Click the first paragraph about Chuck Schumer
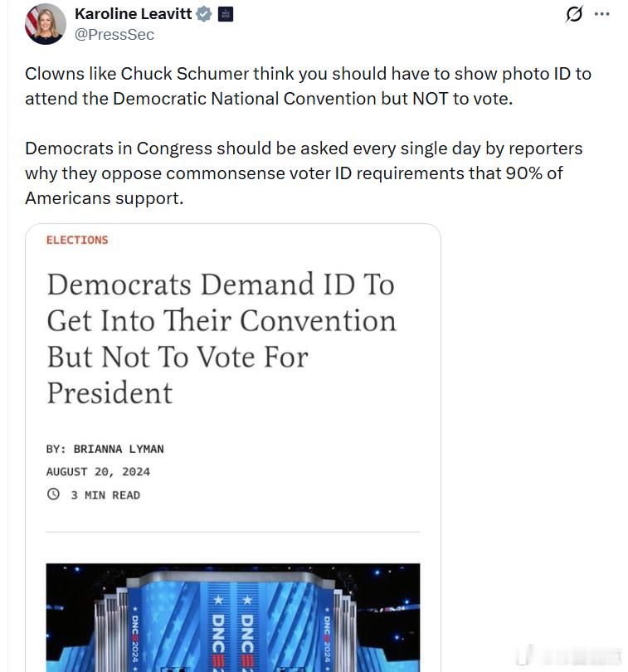 coord(308,85)
